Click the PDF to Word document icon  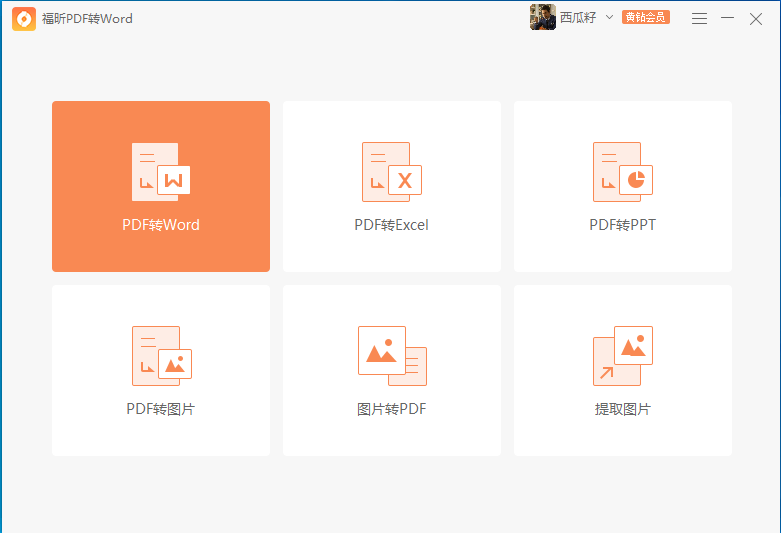coord(160,172)
